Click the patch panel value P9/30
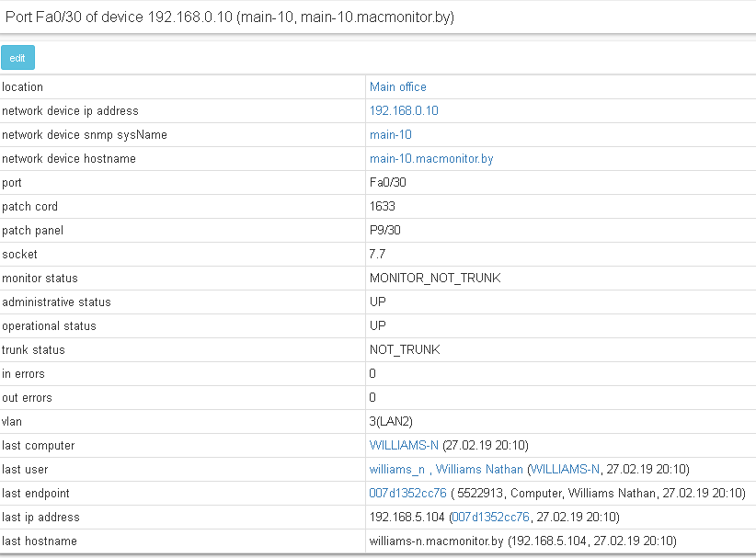756x558 pixels. [x=386, y=231]
